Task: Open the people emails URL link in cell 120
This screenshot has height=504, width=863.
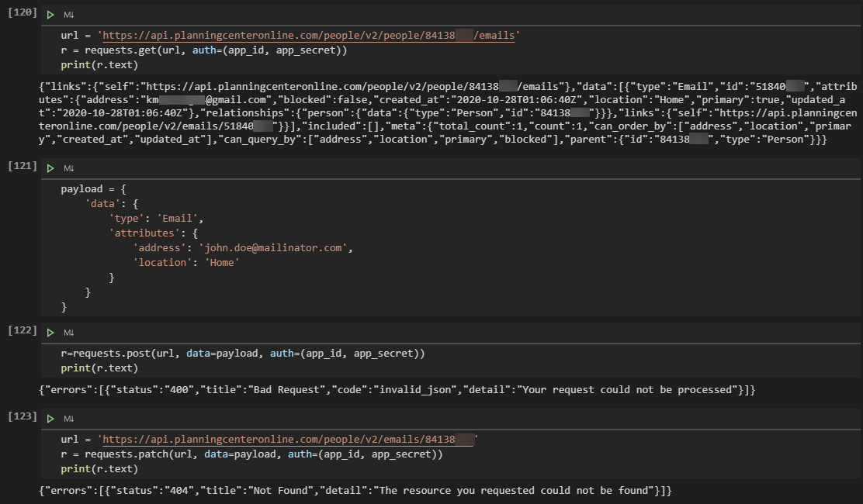Action: coord(308,36)
